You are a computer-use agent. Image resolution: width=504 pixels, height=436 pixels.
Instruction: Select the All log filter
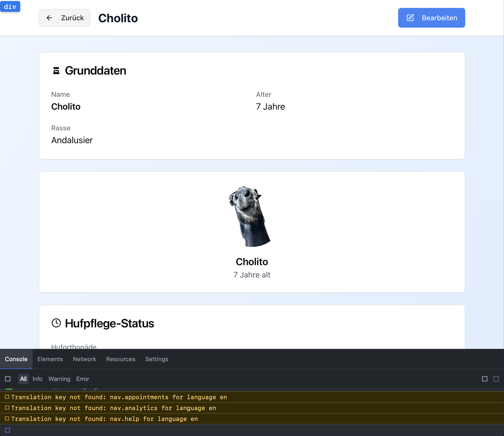(23, 379)
